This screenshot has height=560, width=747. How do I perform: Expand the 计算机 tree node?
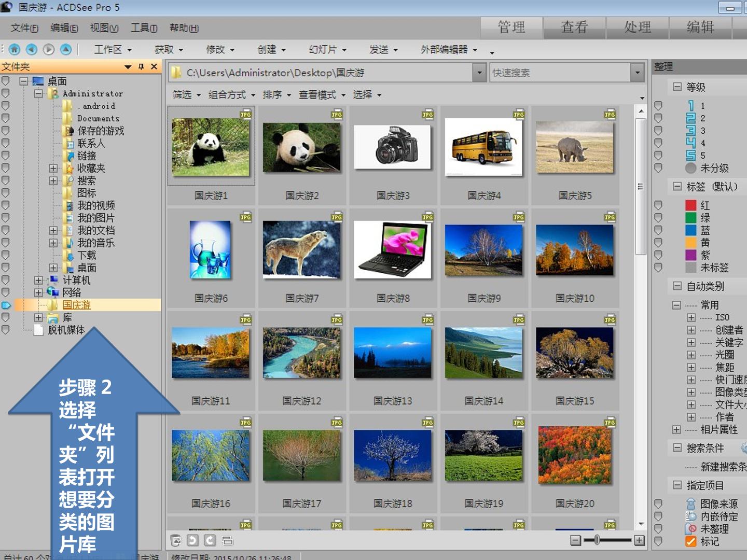pyautogui.click(x=38, y=280)
